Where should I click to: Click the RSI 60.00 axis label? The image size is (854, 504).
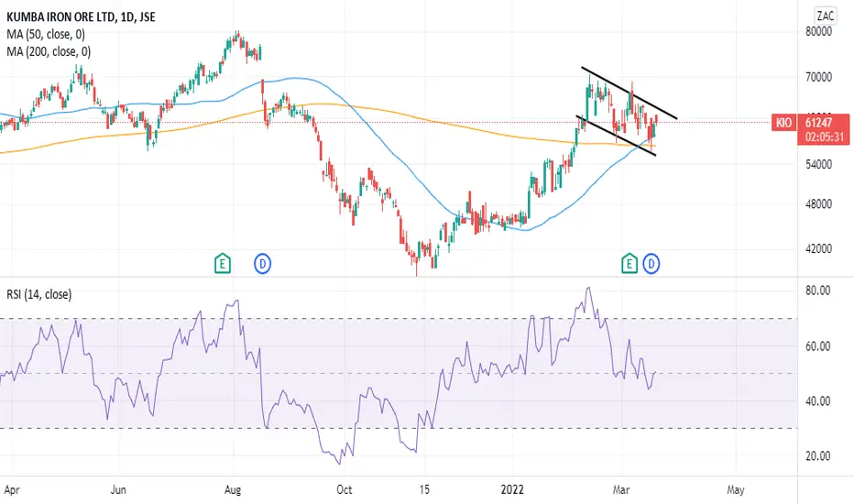pos(818,346)
